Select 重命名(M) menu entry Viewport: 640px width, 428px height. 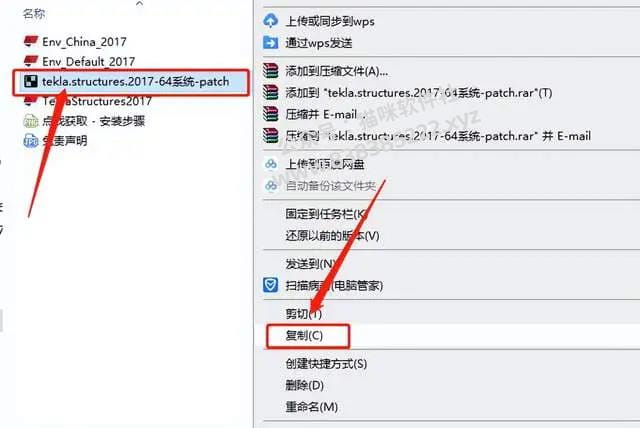click(x=311, y=406)
